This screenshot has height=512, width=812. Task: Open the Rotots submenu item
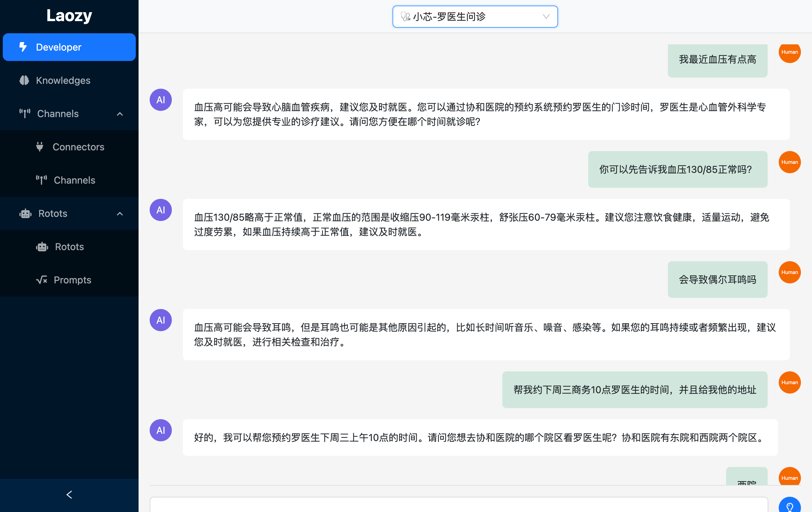(x=69, y=247)
